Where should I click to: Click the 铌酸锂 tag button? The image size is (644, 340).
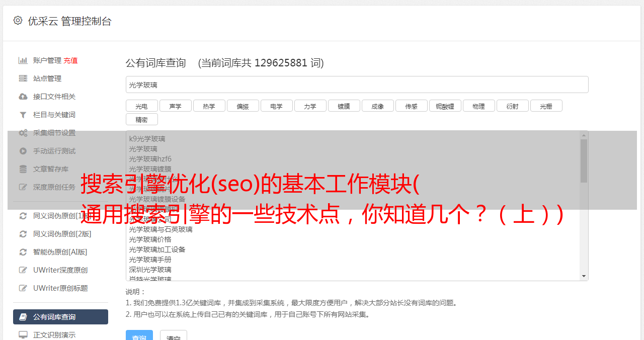445,106
